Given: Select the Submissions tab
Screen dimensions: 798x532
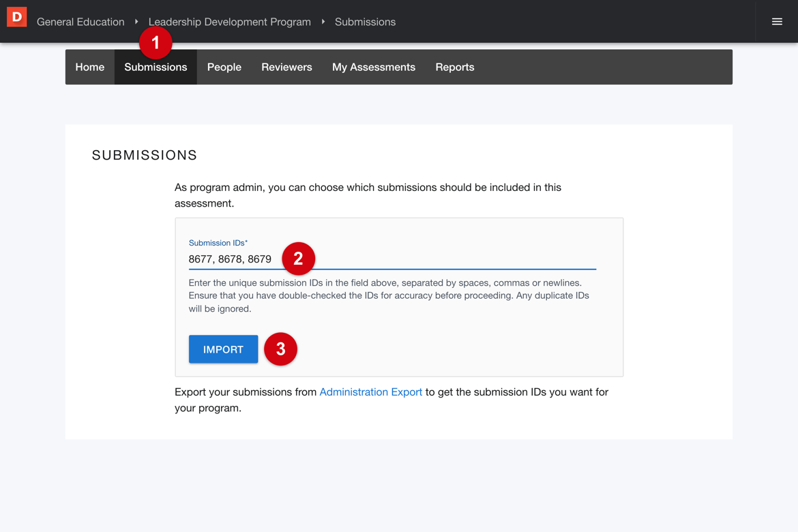Looking at the screenshot, I should click(x=156, y=68).
